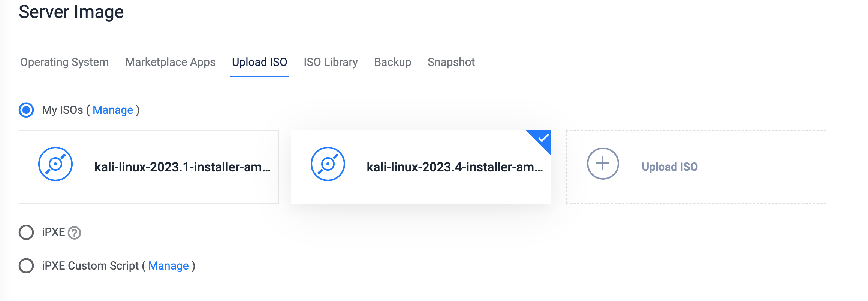Screen dimensions: 868x301
Task: Switch to the Operating System tab
Action: click(x=64, y=62)
